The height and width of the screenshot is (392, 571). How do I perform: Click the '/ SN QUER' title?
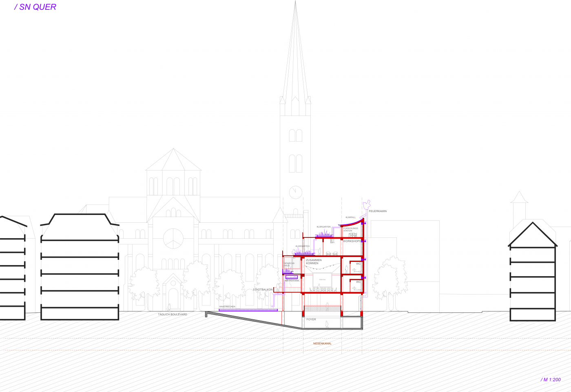click(35, 7)
